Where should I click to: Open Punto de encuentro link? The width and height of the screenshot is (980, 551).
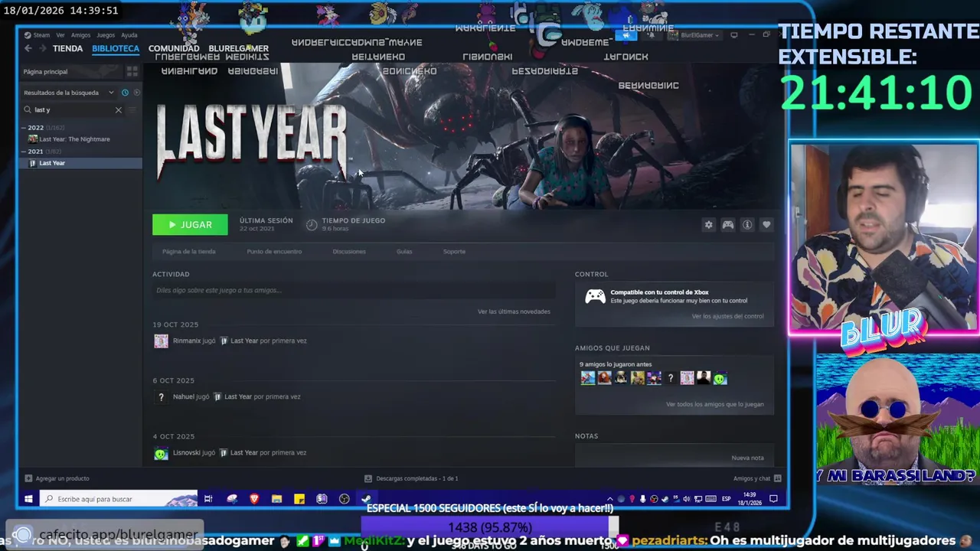[274, 251]
